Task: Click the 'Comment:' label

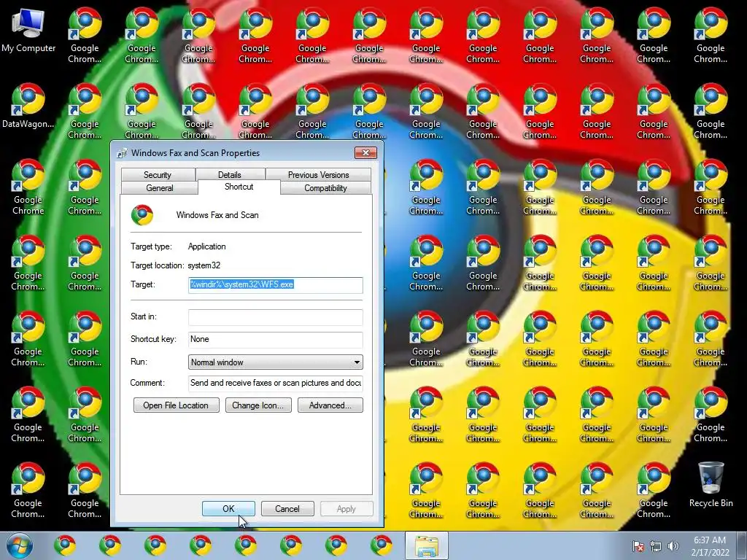Action: [x=147, y=384]
